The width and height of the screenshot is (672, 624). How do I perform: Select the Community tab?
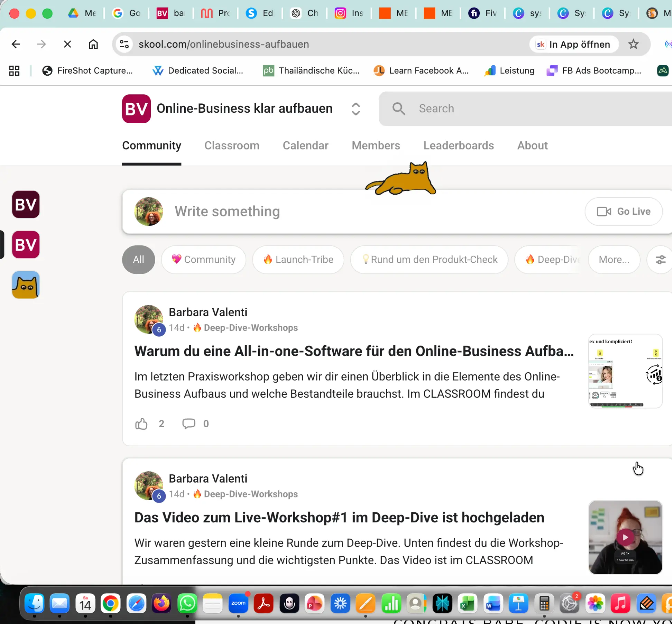[x=151, y=146]
